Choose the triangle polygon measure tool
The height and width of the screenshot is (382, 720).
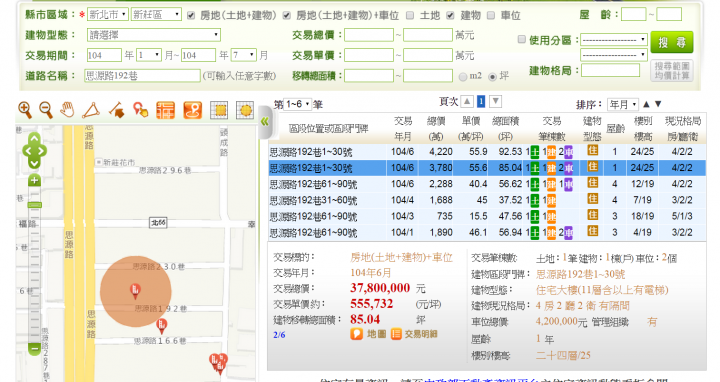pyautogui.click(x=91, y=110)
